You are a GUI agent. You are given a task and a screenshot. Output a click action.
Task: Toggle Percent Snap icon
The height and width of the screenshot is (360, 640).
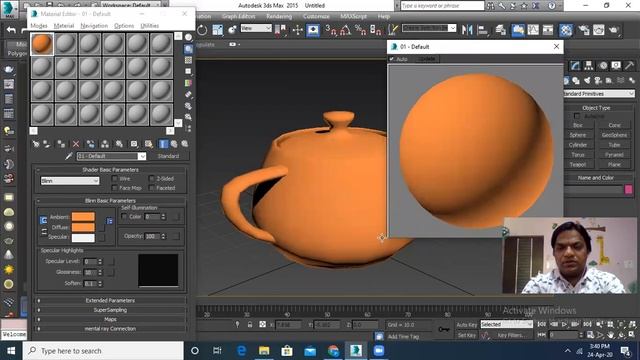[360, 30]
